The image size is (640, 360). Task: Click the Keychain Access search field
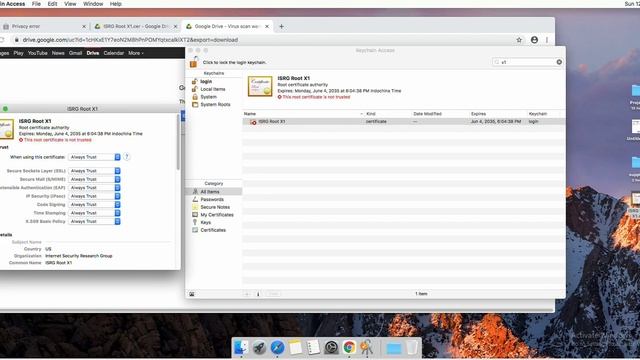click(x=527, y=62)
